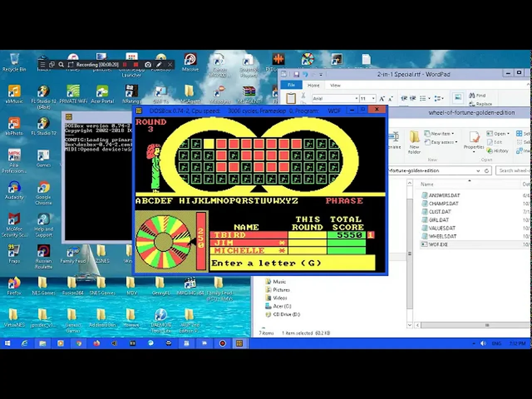Click the WordPad save icon
532x399 pixels.
(296, 74)
